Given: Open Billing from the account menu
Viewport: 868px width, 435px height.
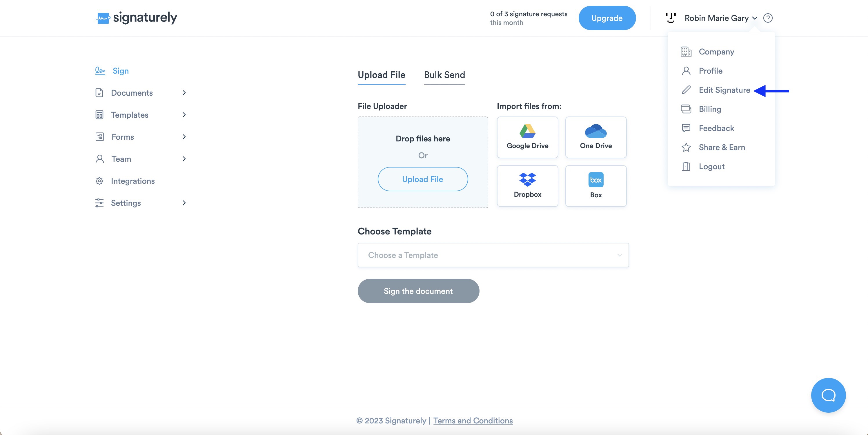Looking at the screenshot, I should 710,109.
